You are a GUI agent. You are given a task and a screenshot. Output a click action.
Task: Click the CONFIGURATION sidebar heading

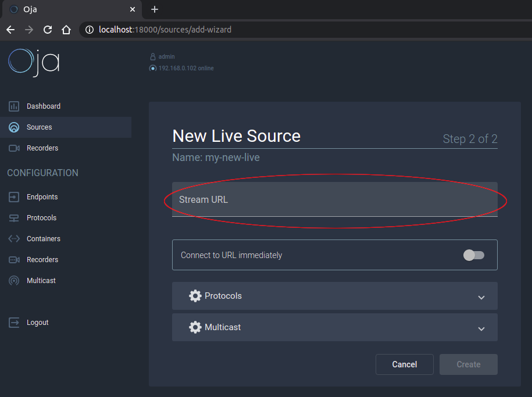point(43,173)
